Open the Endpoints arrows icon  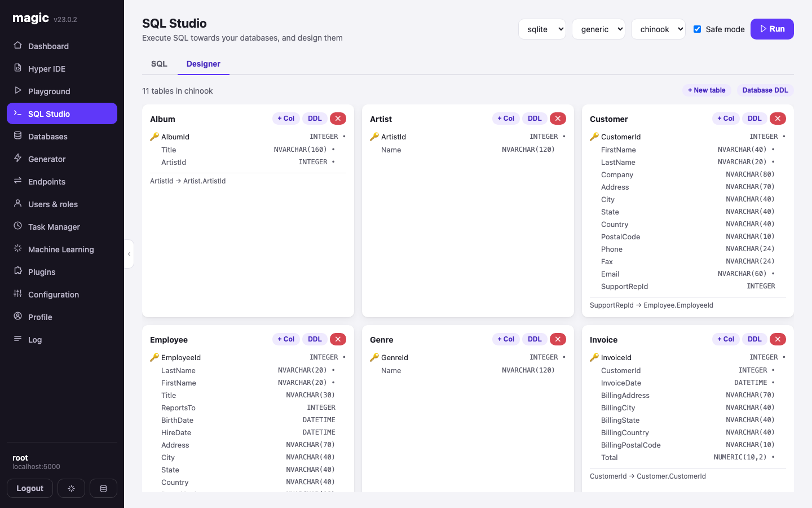coord(17,181)
